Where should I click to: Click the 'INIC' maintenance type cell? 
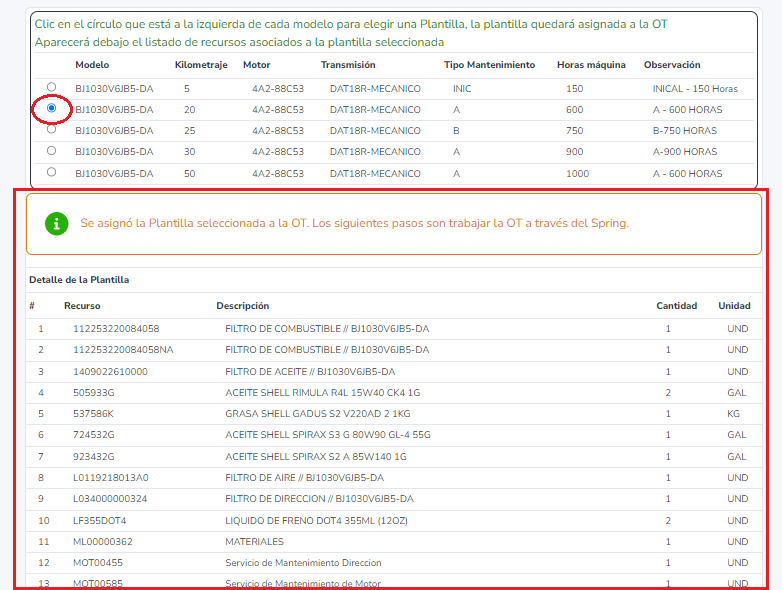(x=462, y=89)
